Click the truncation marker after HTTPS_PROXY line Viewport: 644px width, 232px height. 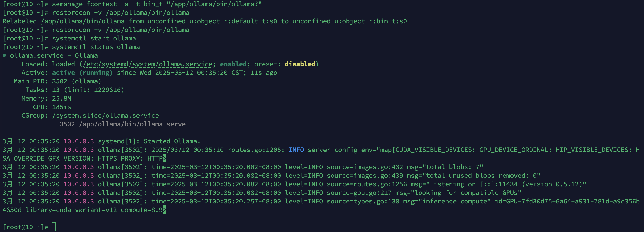pyautogui.click(x=165, y=158)
